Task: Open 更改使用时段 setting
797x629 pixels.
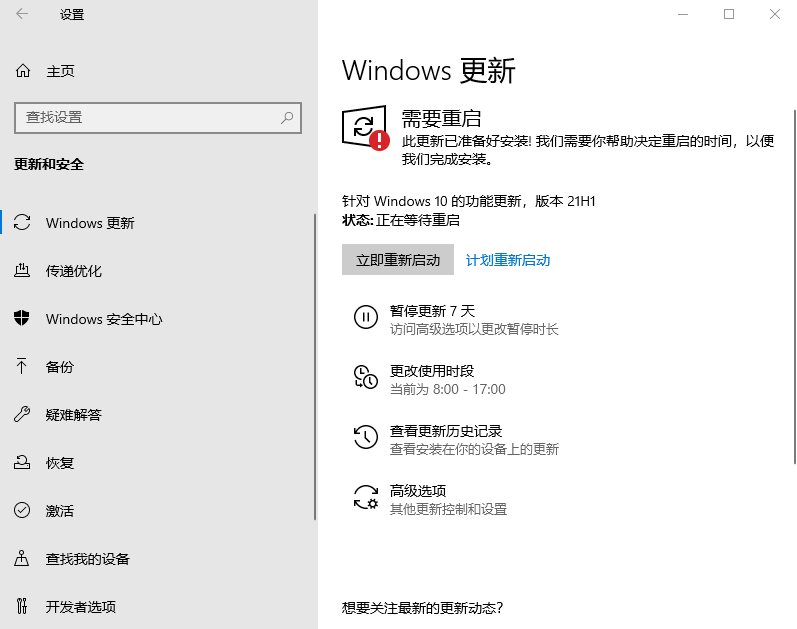Action: (x=432, y=371)
